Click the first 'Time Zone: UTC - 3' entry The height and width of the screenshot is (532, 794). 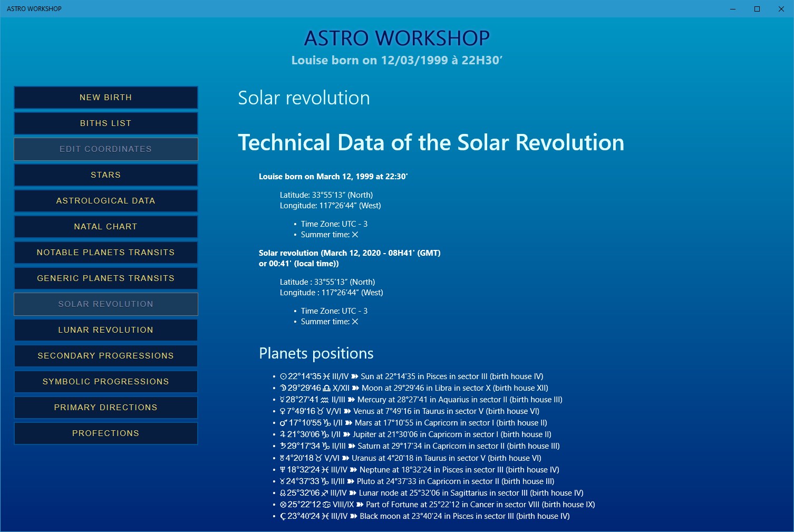pos(334,224)
